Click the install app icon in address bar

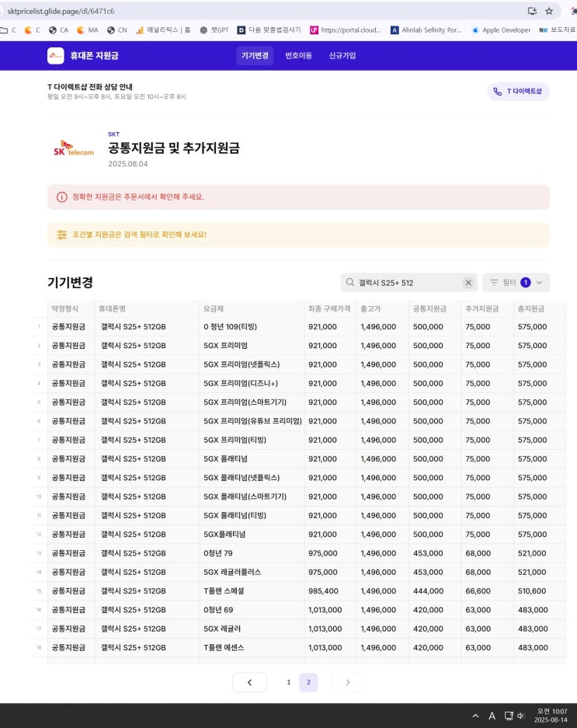tap(532, 11)
